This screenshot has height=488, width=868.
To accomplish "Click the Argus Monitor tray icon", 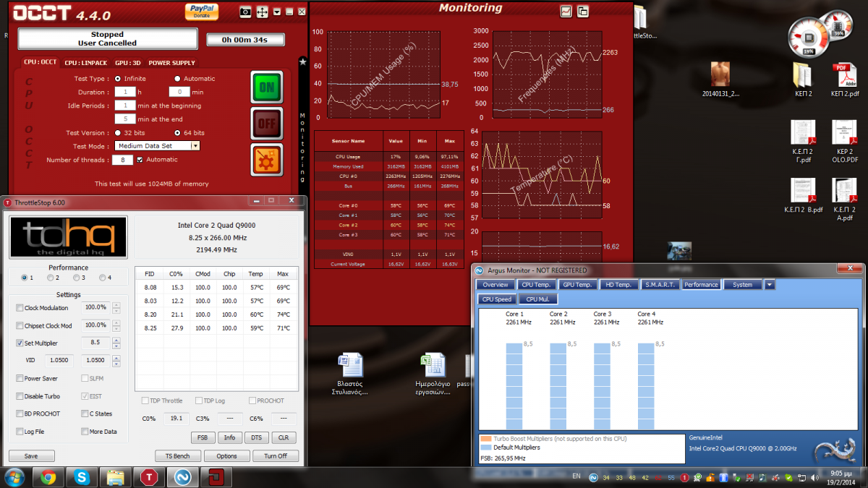I will tap(593, 478).
